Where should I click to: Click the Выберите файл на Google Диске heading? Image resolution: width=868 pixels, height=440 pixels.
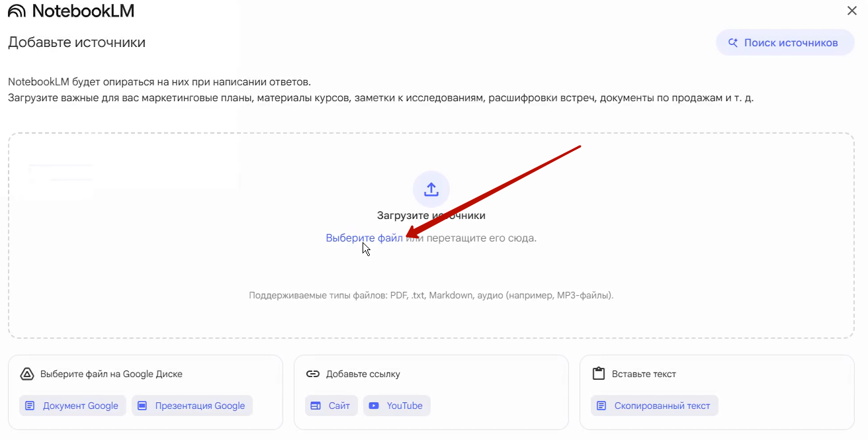[x=111, y=374]
